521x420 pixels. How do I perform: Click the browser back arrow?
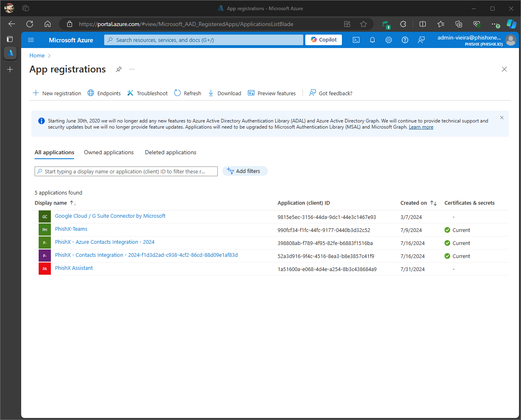pyautogui.click(x=12, y=24)
